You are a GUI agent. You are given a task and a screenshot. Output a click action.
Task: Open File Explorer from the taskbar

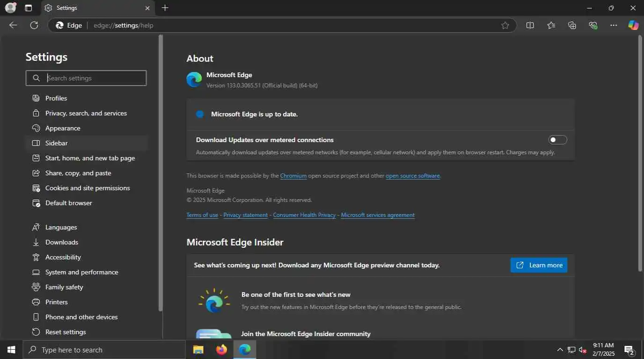[x=198, y=350]
